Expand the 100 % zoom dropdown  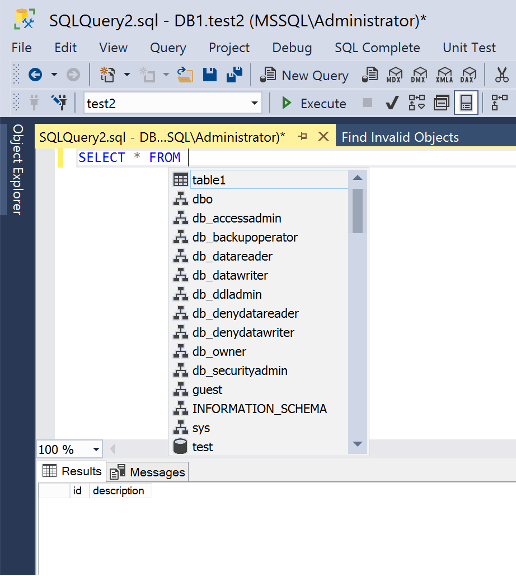tap(96, 449)
